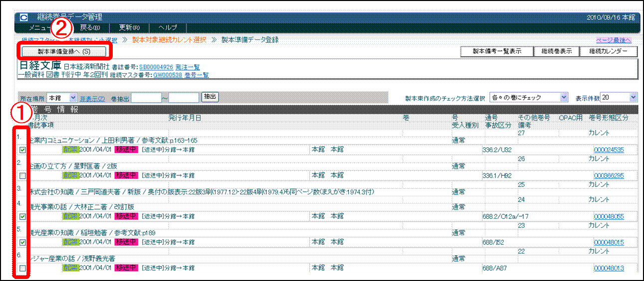The height and width of the screenshot is (281, 644).
Task: Click the title レジャー産業の話 / 浅野義光著
Action: tap(71, 259)
